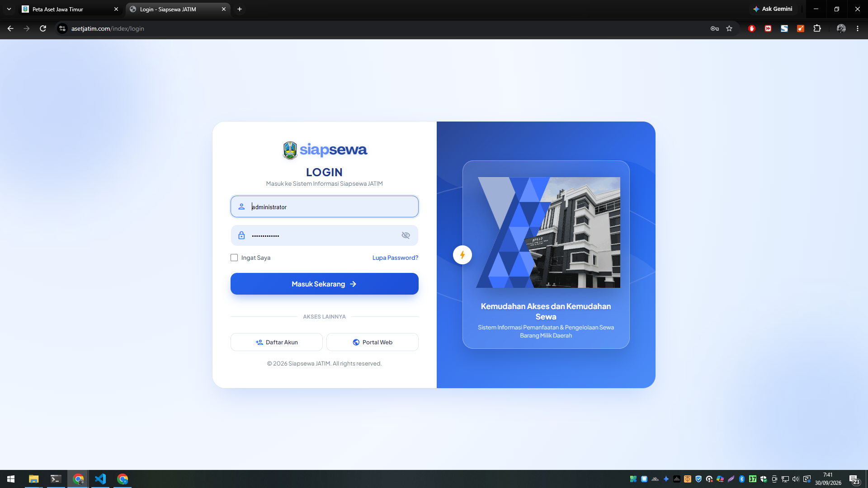Switch to second Chrome taskbar icon

(x=123, y=479)
